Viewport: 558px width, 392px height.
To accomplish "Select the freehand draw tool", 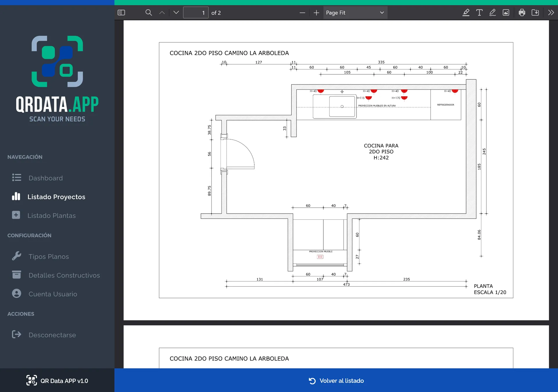I will [493, 12].
